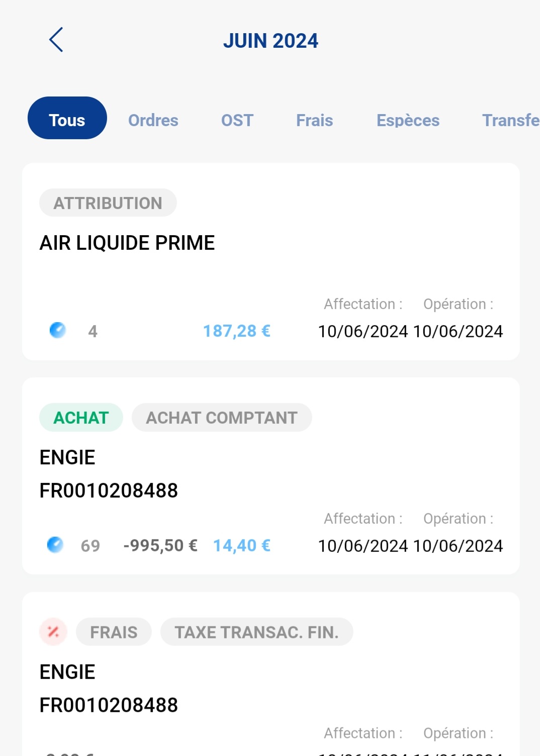Viewport: 540px width, 756px height.
Task: Tap the ATTRIBUTION tag label
Action: [108, 203]
